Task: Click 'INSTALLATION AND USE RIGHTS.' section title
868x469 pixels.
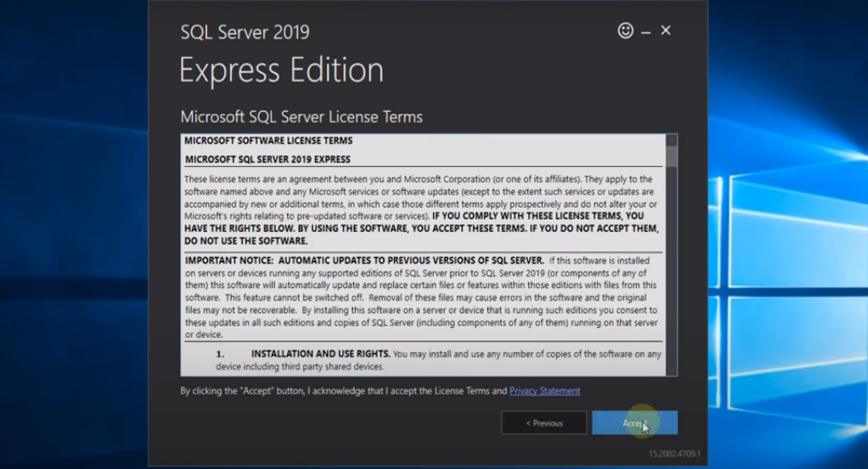Action: (x=320, y=354)
